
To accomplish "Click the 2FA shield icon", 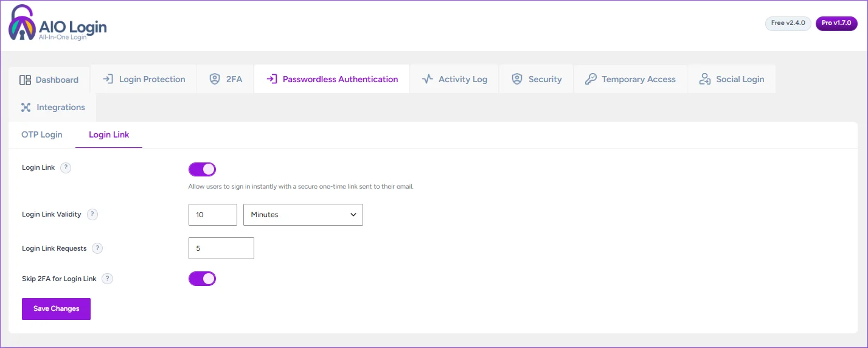I will [214, 79].
